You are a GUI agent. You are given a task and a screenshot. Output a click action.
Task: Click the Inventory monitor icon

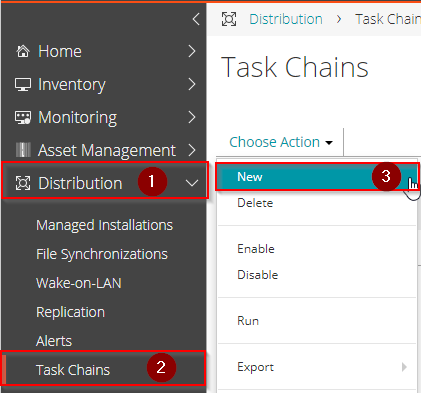(x=23, y=84)
